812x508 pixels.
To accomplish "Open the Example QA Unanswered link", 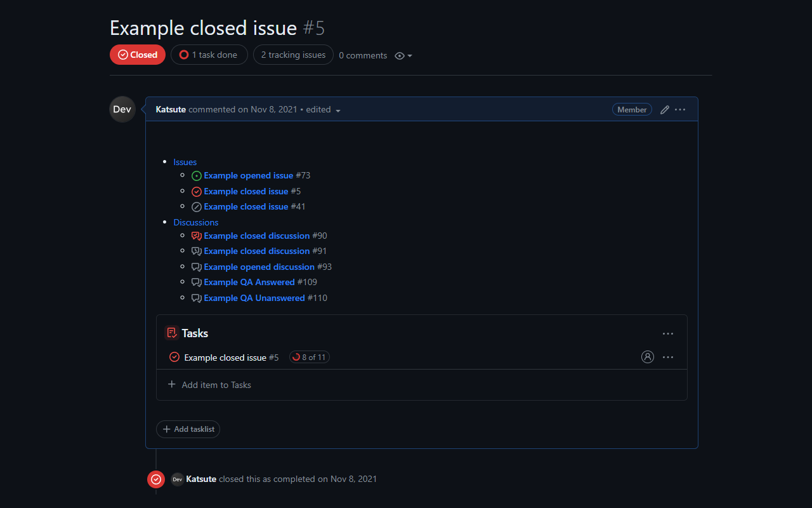I will click(254, 298).
